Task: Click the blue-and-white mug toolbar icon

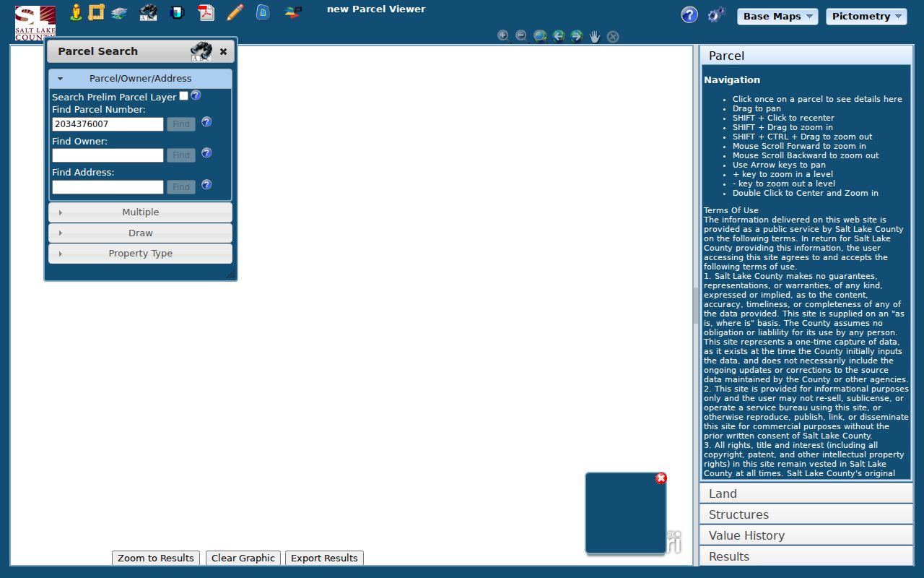Action: coord(177,12)
